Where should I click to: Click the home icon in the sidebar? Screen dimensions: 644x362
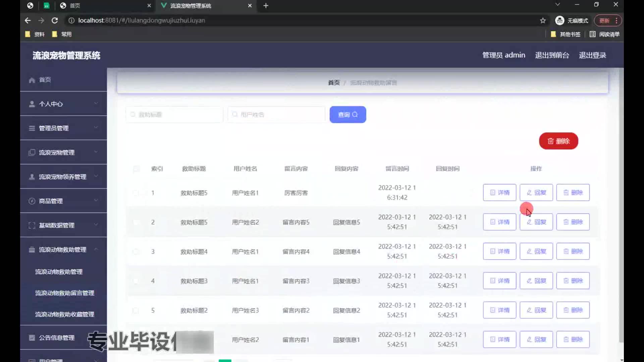pos(32,80)
